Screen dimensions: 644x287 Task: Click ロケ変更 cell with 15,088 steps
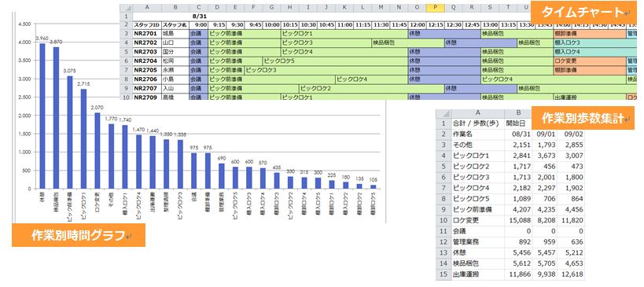(517, 220)
